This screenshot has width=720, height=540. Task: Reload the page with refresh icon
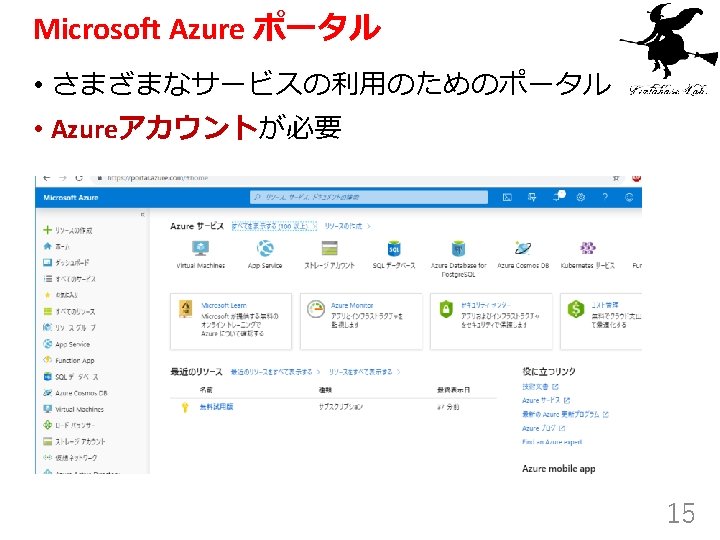(x=79, y=178)
